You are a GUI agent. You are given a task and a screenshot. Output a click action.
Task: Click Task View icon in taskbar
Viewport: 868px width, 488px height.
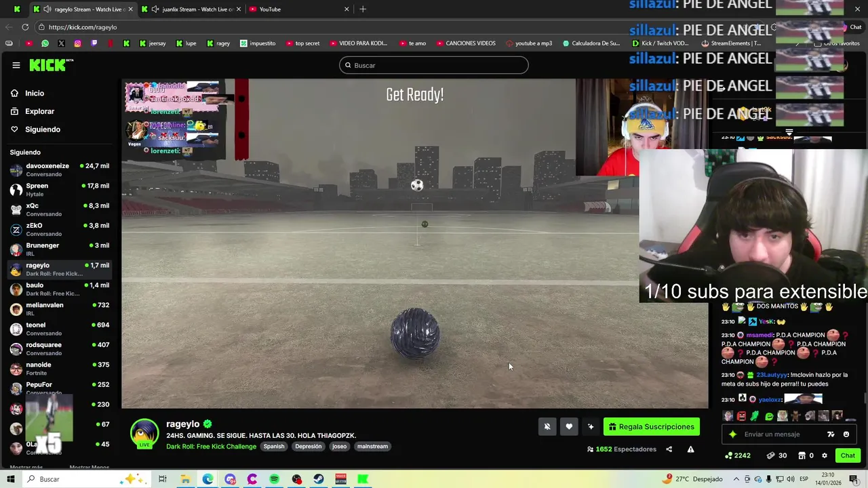(163, 479)
